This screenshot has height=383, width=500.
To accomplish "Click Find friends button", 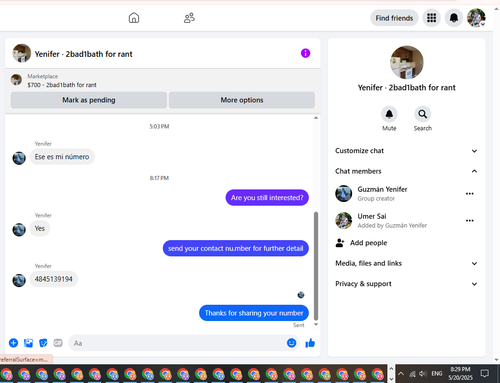I will point(394,18).
